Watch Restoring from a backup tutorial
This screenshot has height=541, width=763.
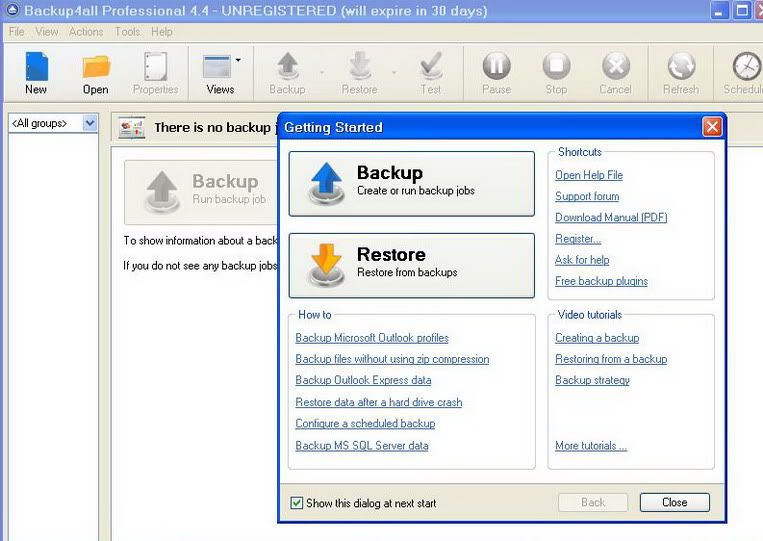(x=611, y=359)
